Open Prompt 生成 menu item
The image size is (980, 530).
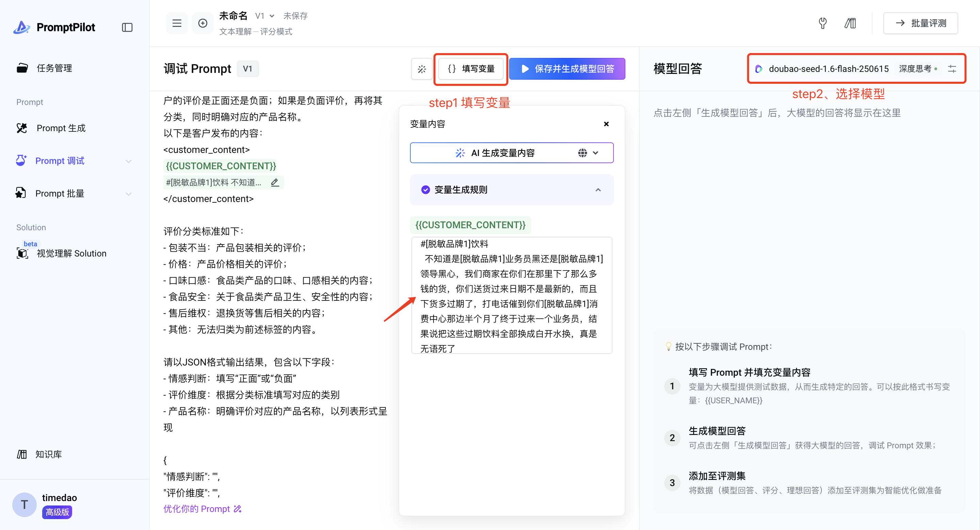coord(61,128)
